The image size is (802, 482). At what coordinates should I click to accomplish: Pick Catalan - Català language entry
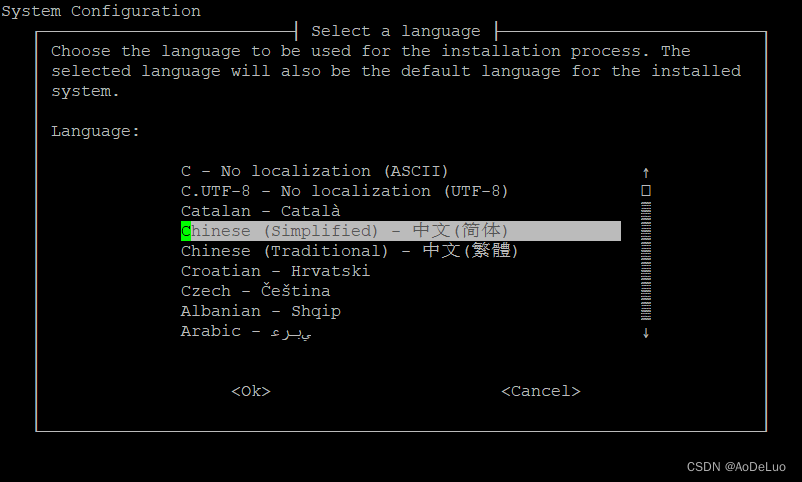pos(260,211)
